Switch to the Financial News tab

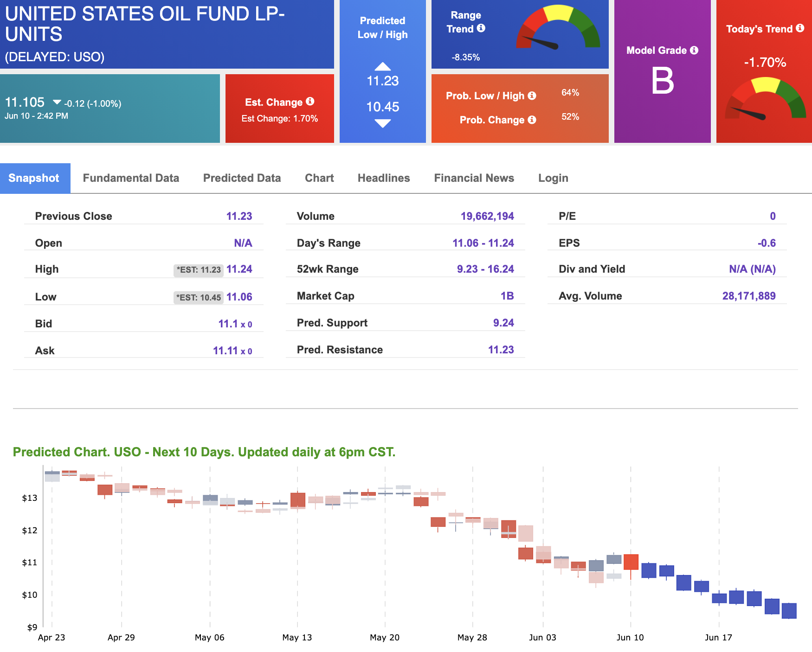(x=474, y=178)
